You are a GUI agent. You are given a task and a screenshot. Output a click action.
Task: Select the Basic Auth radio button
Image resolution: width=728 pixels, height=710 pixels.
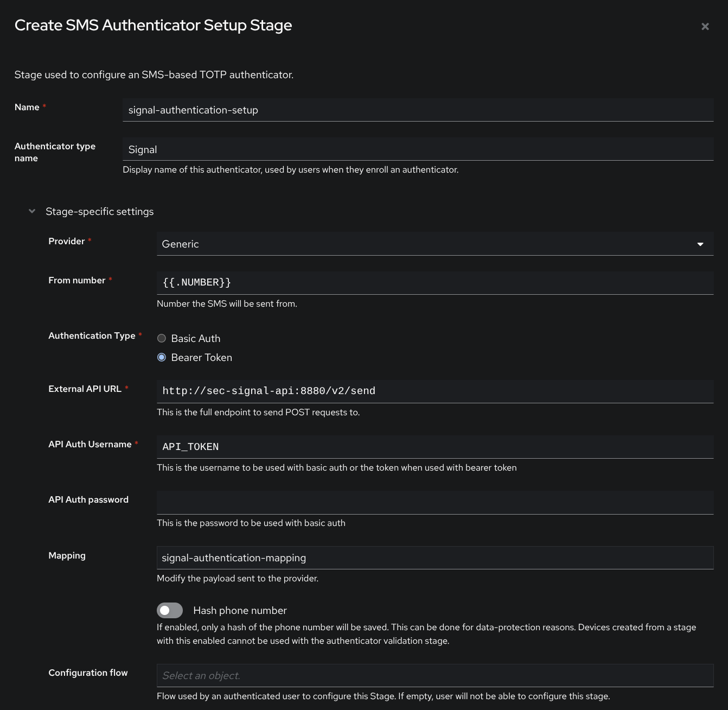pos(162,338)
